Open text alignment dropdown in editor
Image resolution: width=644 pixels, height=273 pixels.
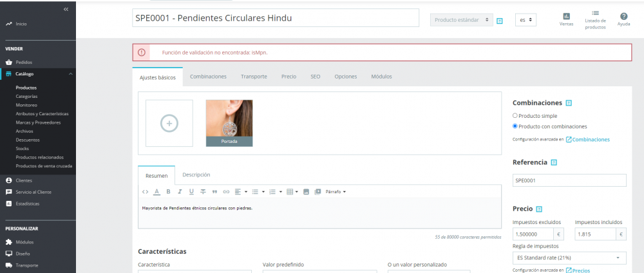point(241,192)
